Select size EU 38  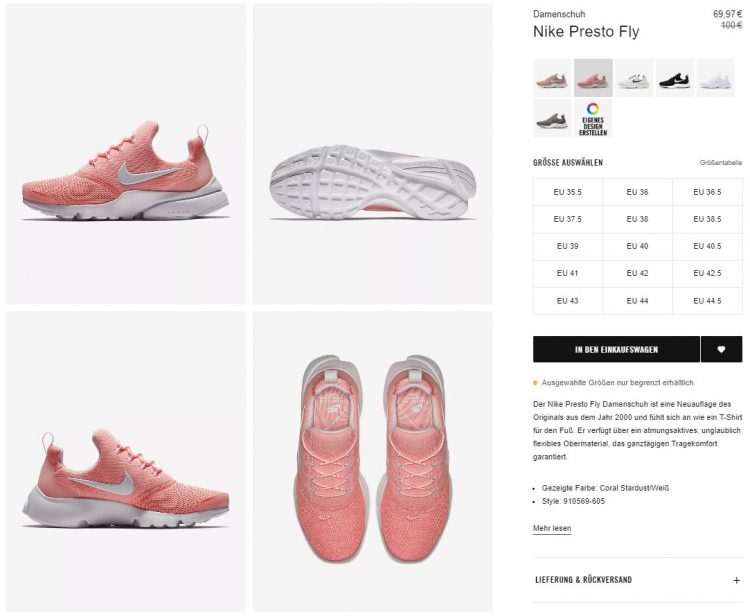pyautogui.click(x=638, y=219)
